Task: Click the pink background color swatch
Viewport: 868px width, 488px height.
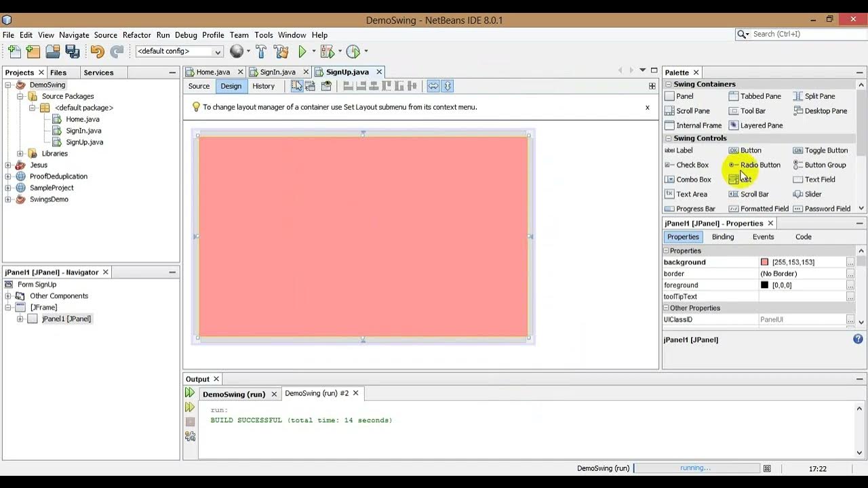Action: point(765,262)
